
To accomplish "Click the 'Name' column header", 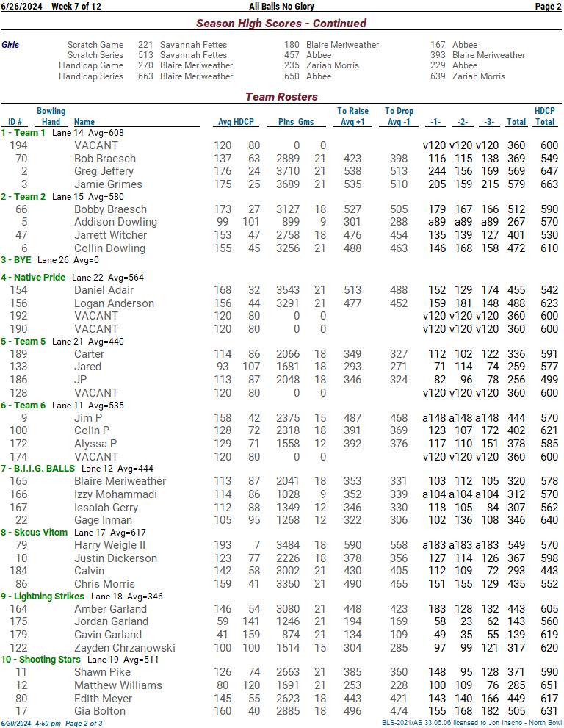I will point(84,122).
